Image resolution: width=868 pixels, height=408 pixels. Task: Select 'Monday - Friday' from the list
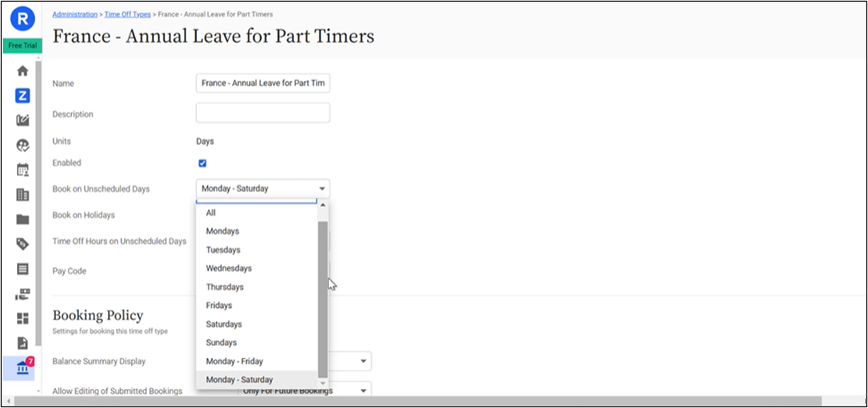point(236,361)
